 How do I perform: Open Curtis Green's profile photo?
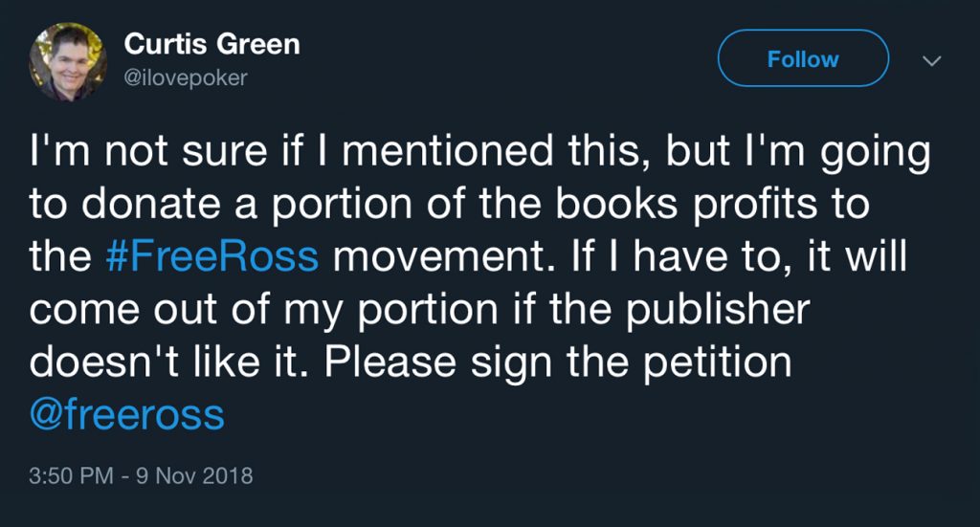[x=67, y=60]
